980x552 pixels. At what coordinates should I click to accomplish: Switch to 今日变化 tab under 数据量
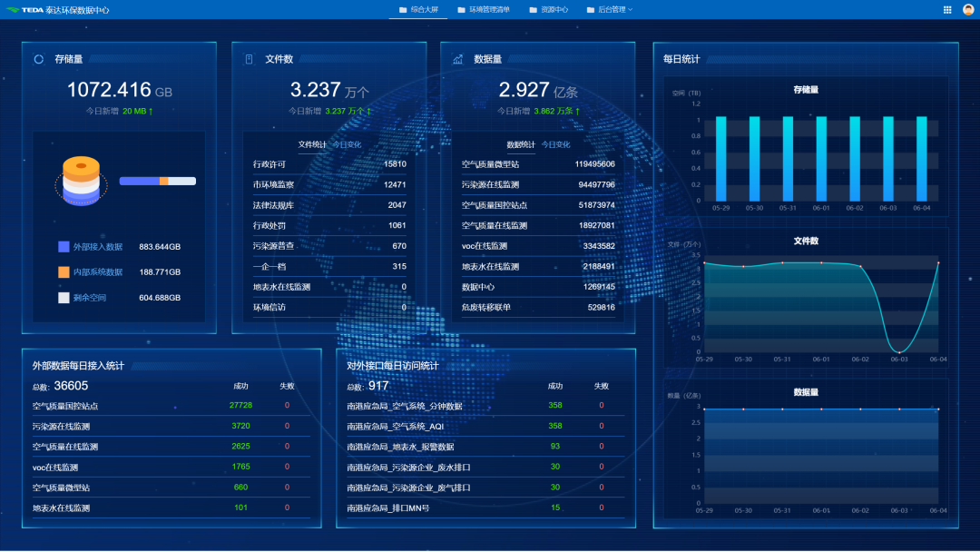[x=555, y=144]
